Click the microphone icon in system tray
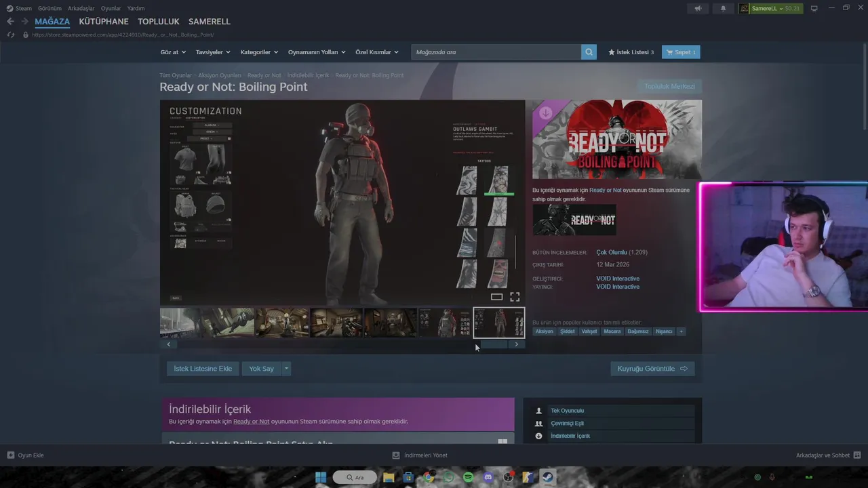The image size is (868, 488). point(772,477)
